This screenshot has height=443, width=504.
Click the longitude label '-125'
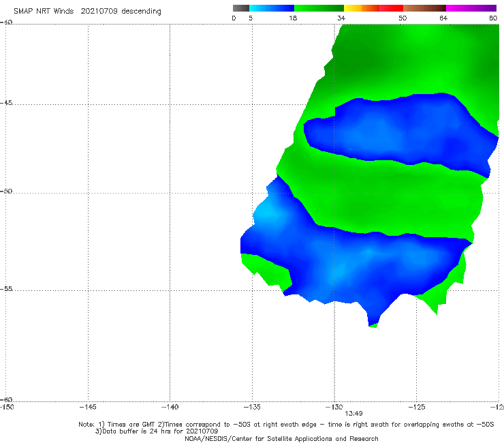pos(417,407)
